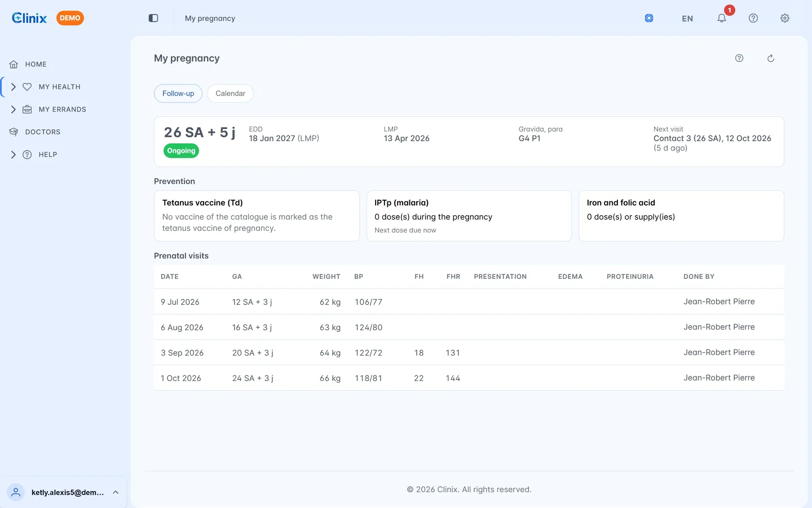Open the notifications bell
Image resolution: width=812 pixels, height=508 pixels.
722,18
